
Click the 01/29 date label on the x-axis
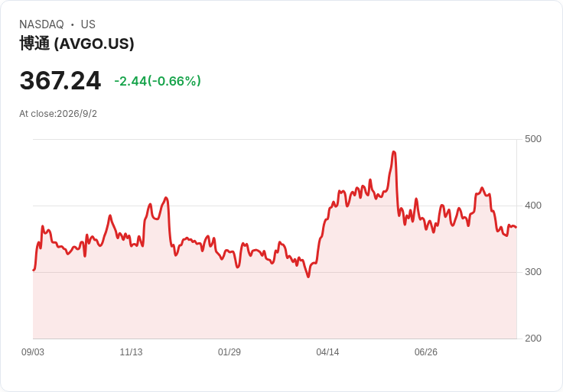click(229, 352)
